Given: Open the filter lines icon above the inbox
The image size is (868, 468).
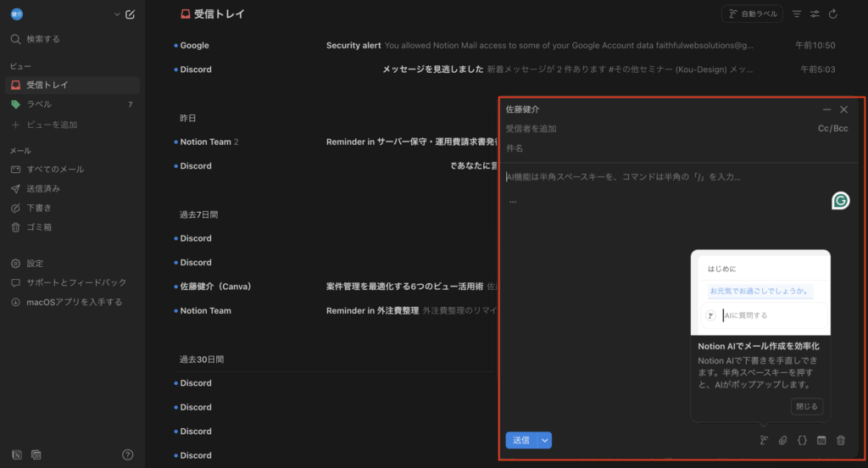Looking at the screenshot, I should click(x=796, y=14).
